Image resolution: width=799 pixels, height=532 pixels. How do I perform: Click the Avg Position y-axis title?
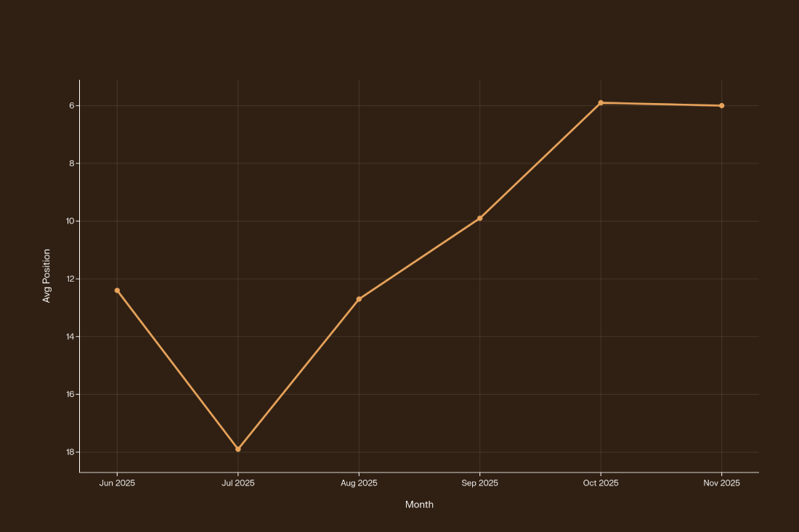point(46,276)
